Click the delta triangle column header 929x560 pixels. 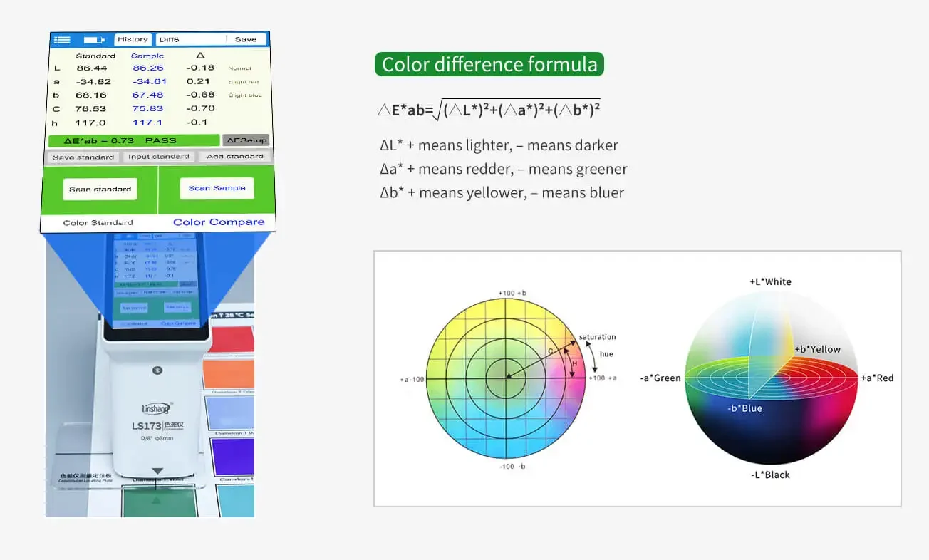click(x=200, y=56)
